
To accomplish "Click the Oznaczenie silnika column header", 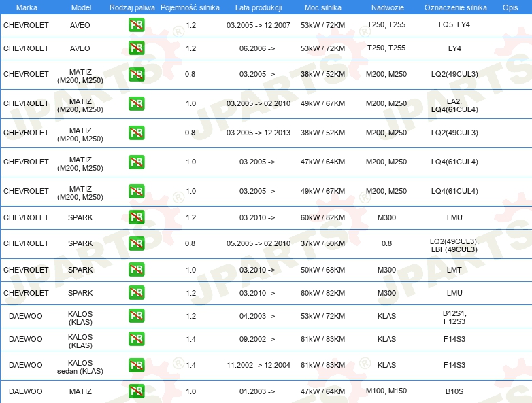I will coord(455,7).
